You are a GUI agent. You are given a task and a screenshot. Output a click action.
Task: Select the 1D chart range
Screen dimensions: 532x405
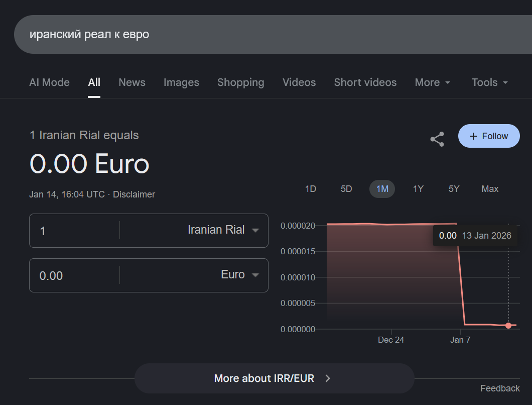pos(311,189)
